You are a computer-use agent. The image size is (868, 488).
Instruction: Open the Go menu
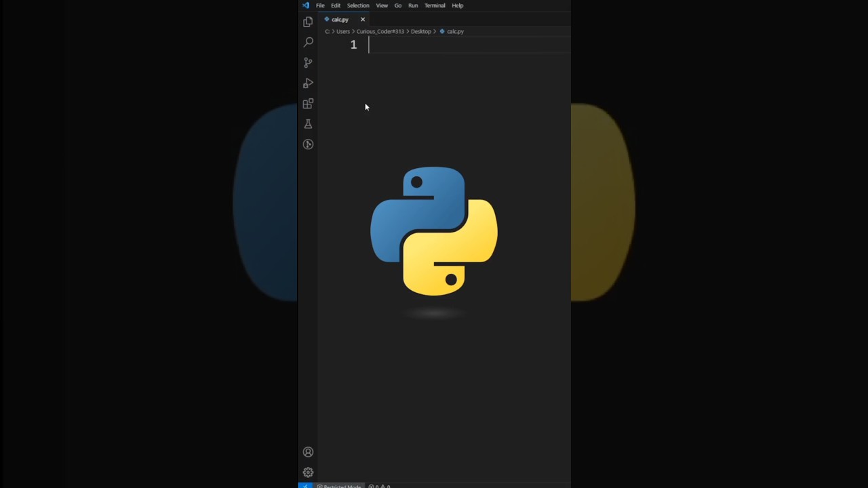(398, 5)
